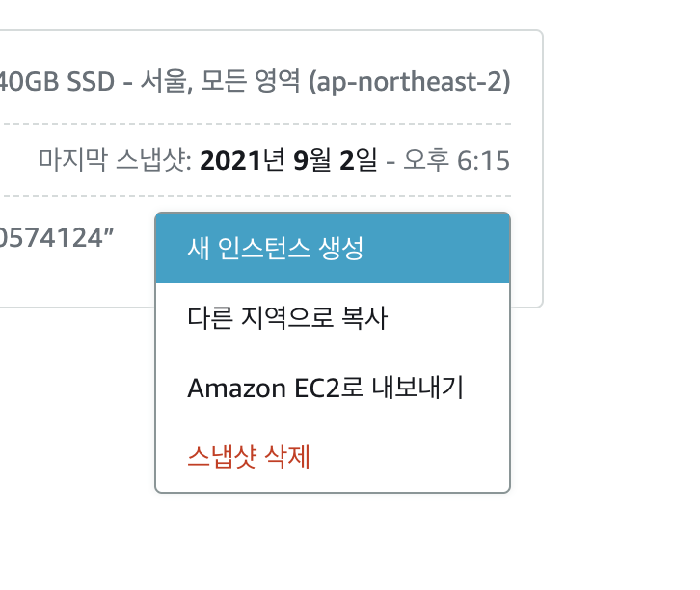The width and height of the screenshot is (700, 590).
Task: Click the dash between date and 오후
Action: pos(390,163)
